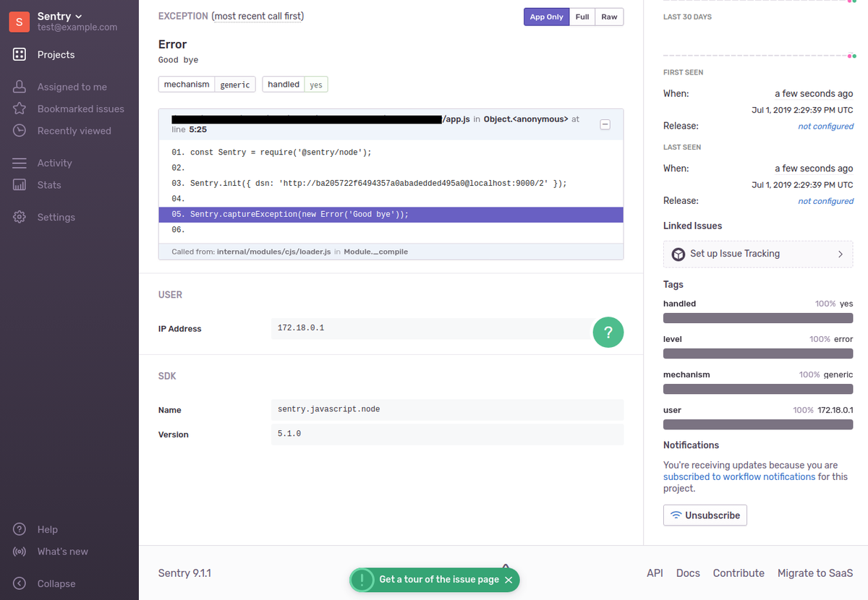Click the Recently viewed clock icon

tap(20, 131)
